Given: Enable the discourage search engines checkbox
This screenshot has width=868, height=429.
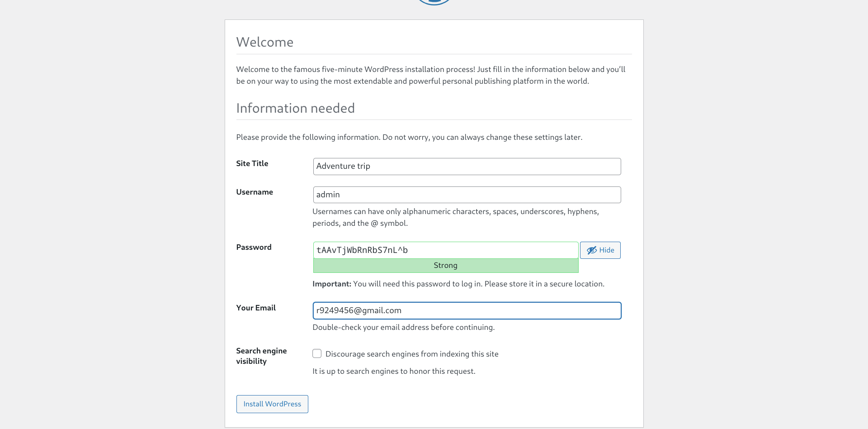Looking at the screenshot, I should [317, 353].
